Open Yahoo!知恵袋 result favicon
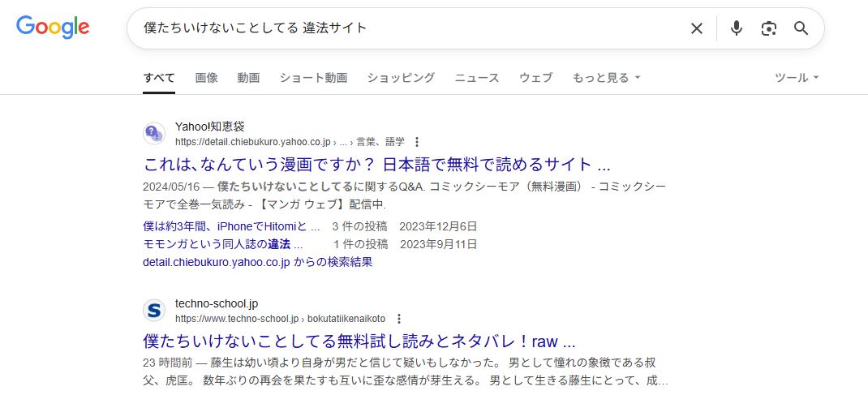The image size is (868, 408). (154, 133)
